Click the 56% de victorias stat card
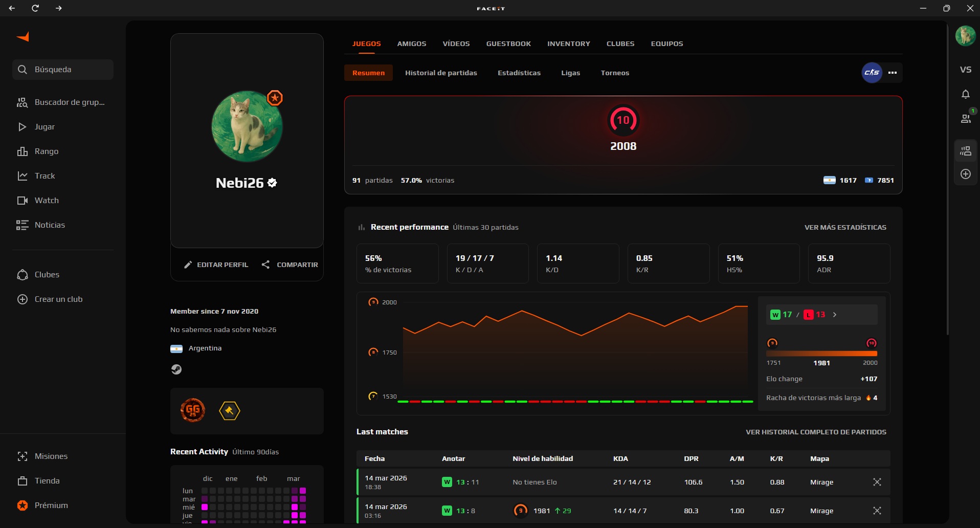Image resolution: width=980 pixels, height=528 pixels. [x=397, y=263]
